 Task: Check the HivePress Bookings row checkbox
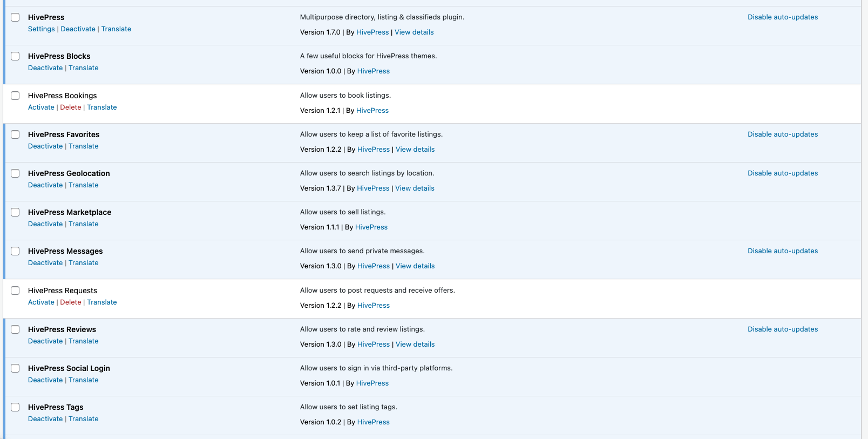pyautogui.click(x=15, y=96)
